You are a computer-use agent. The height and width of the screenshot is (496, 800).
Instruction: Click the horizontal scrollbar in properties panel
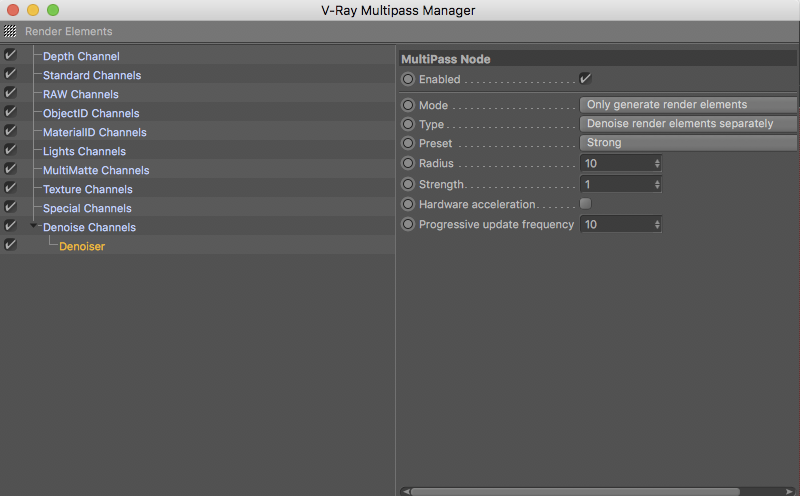[x=576, y=491]
